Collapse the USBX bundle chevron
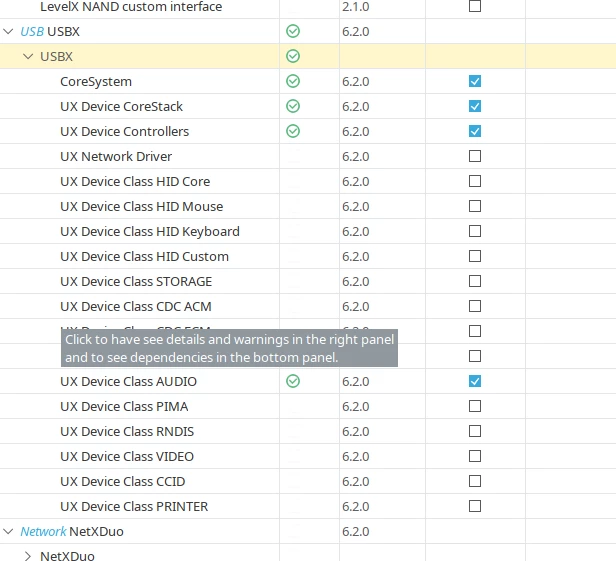This screenshot has width=616, height=561. tap(28, 56)
